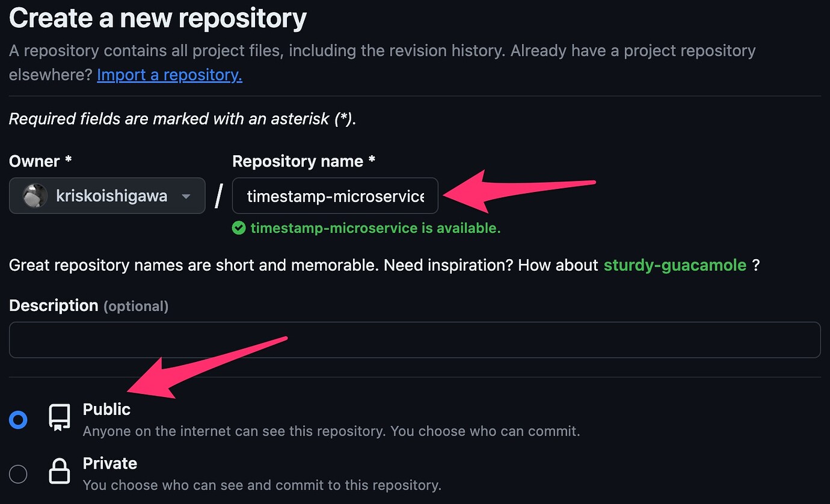Click the slash separator between owner and repository name
The height and width of the screenshot is (504, 830).
[x=218, y=195]
